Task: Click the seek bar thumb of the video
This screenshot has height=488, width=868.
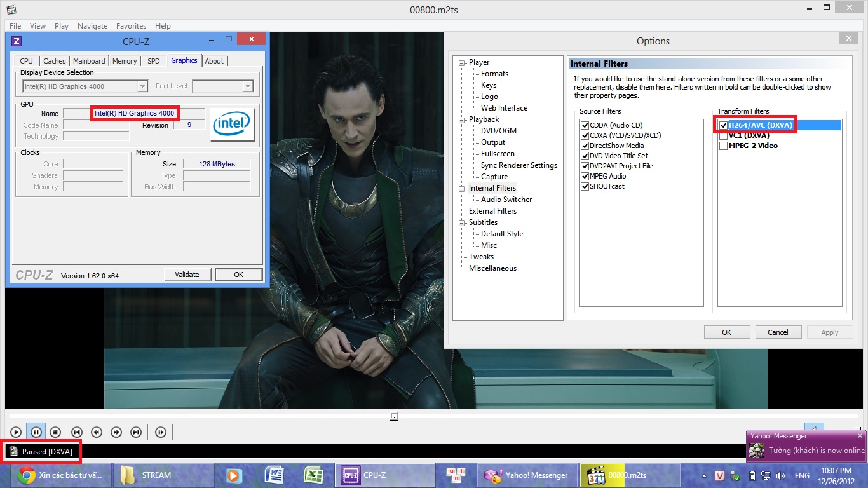Action: tap(394, 416)
